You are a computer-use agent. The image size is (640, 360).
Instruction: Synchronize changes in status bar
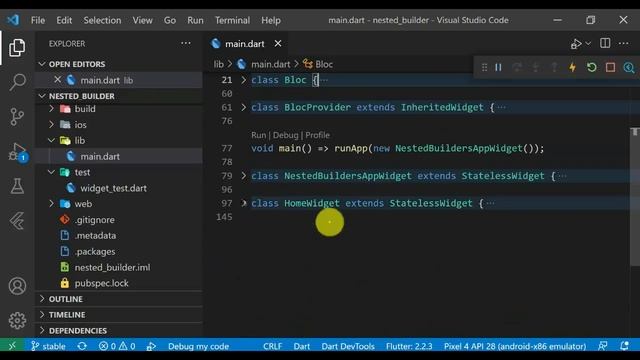coord(82,346)
